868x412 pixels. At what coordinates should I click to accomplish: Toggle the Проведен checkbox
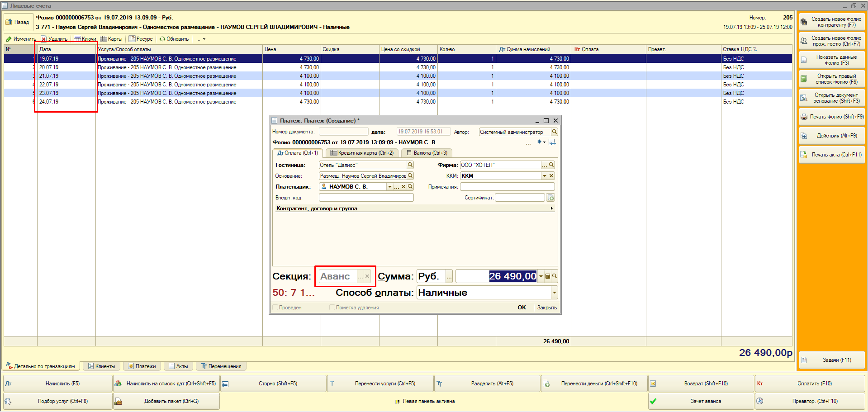(x=275, y=308)
